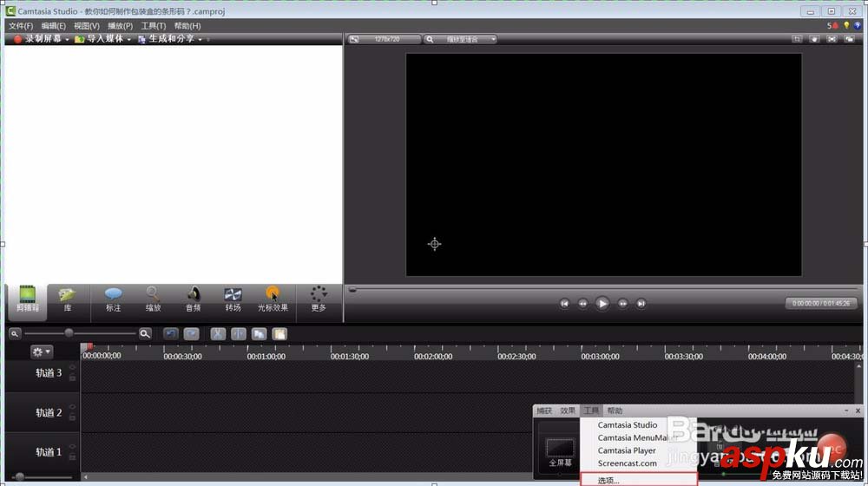Click the yellow lightbulb tips icon
868x486 pixels.
click(x=846, y=25)
